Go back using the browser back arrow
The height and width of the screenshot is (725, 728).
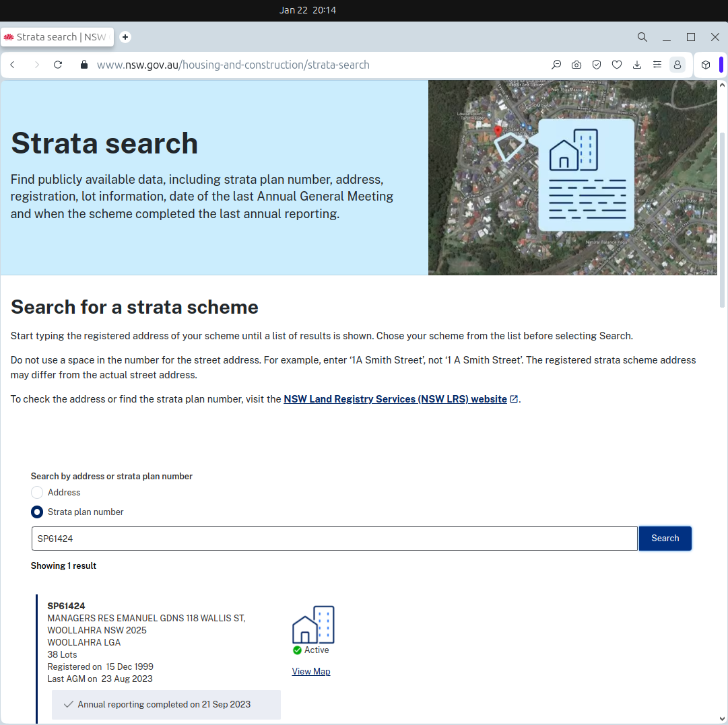click(12, 65)
